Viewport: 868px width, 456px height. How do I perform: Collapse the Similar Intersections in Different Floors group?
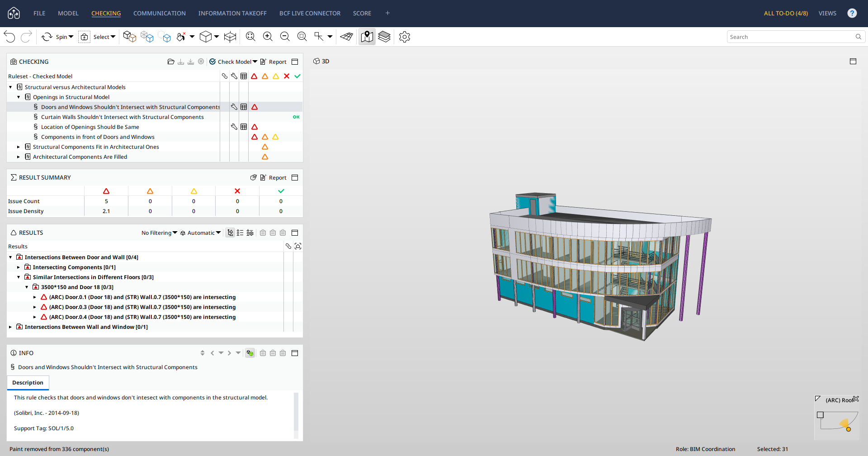tap(19, 277)
